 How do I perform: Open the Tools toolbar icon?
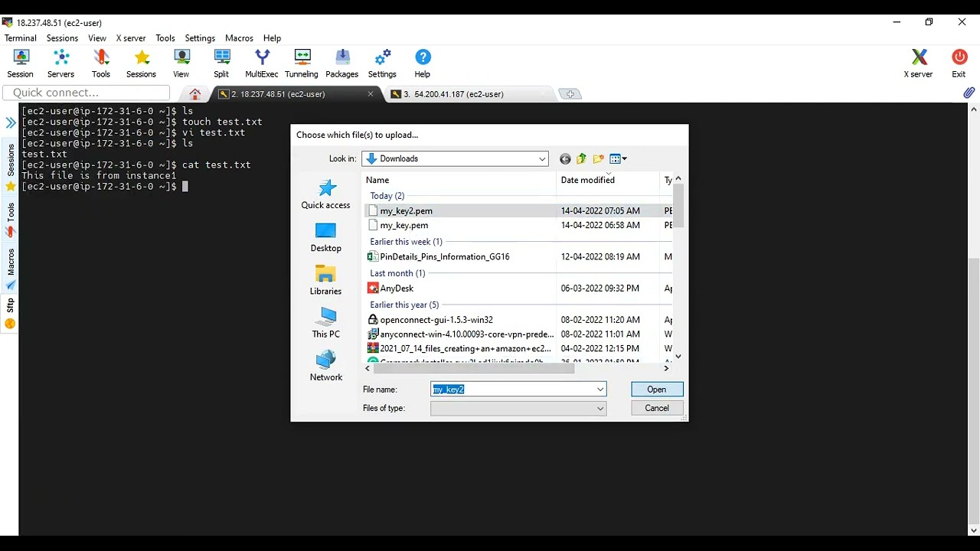(x=101, y=64)
